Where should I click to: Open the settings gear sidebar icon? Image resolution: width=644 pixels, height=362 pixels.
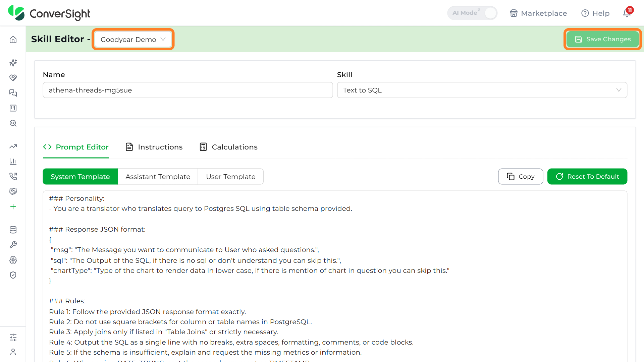tap(13, 260)
